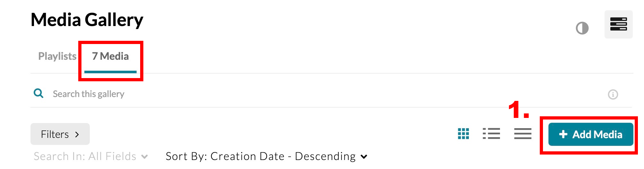The width and height of the screenshot is (644, 169).
Task: Click the plus icon on Add Media
Action: tap(563, 134)
